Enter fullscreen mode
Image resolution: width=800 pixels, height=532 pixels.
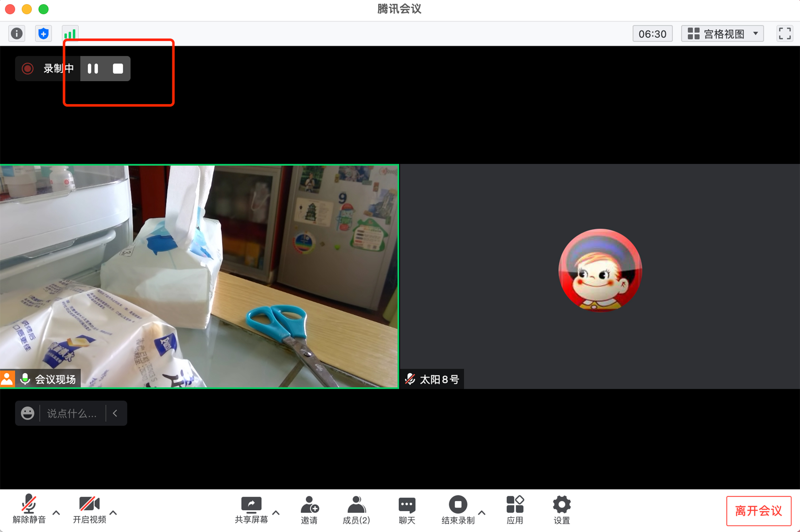pos(785,33)
